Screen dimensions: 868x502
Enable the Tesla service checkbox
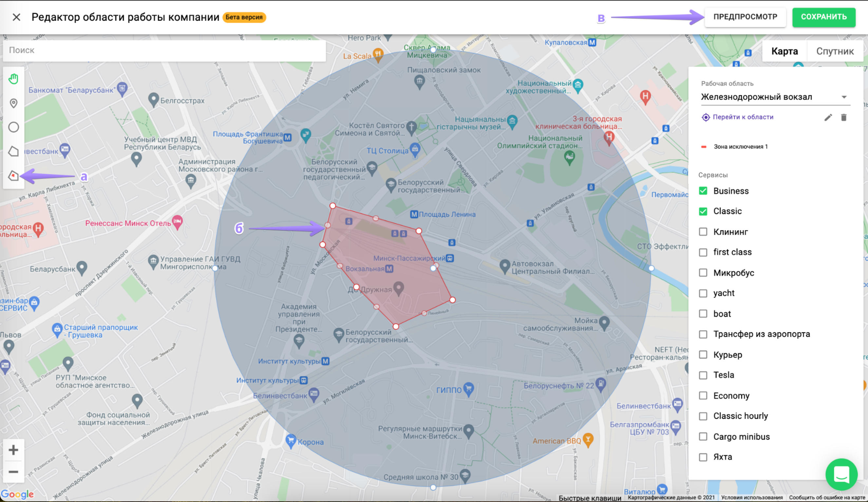pyautogui.click(x=703, y=375)
